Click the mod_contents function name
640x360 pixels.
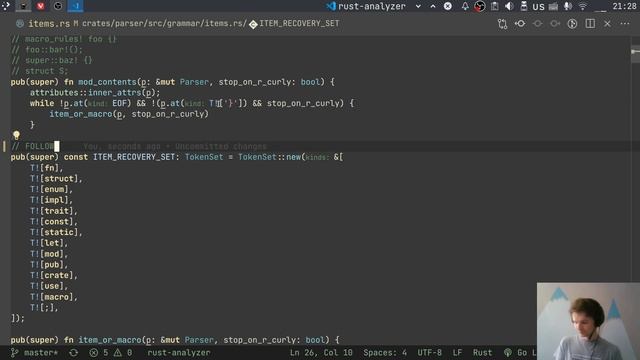107,82
